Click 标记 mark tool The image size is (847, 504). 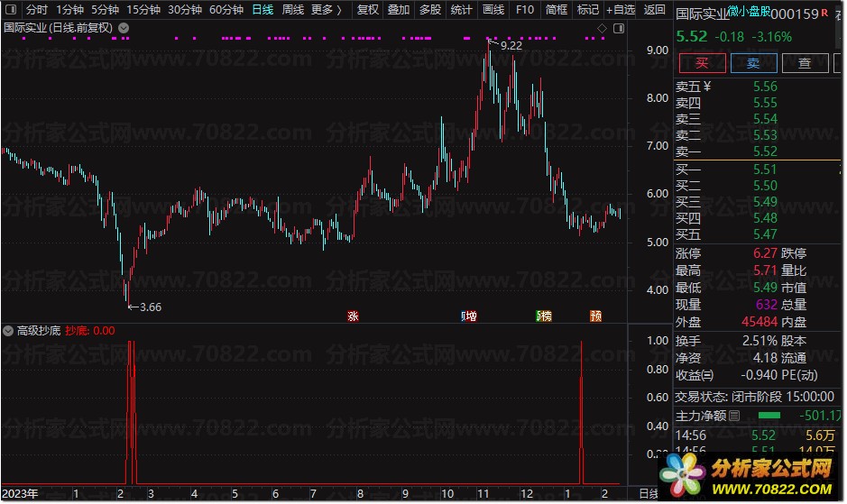click(x=588, y=9)
